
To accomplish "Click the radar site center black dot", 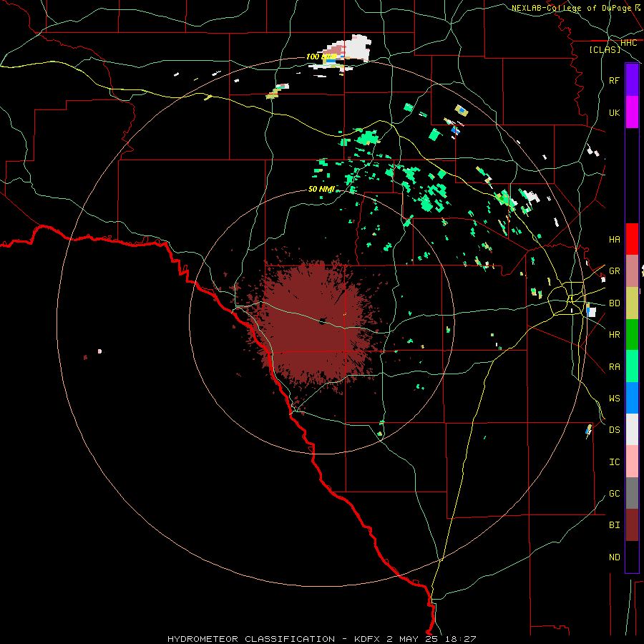I will click(x=322, y=321).
